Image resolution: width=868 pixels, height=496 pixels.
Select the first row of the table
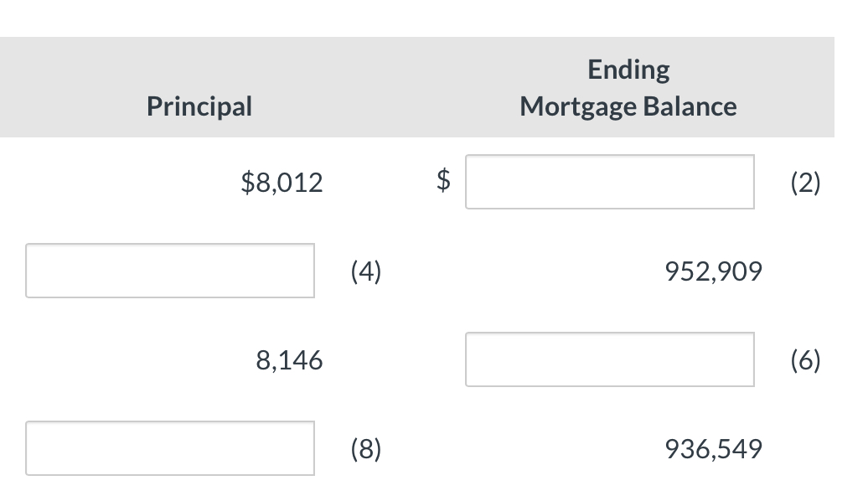coord(419,181)
